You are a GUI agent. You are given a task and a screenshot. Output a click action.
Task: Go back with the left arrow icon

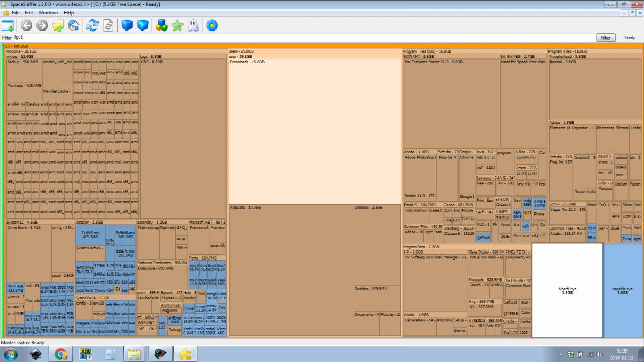coord(27,25)
